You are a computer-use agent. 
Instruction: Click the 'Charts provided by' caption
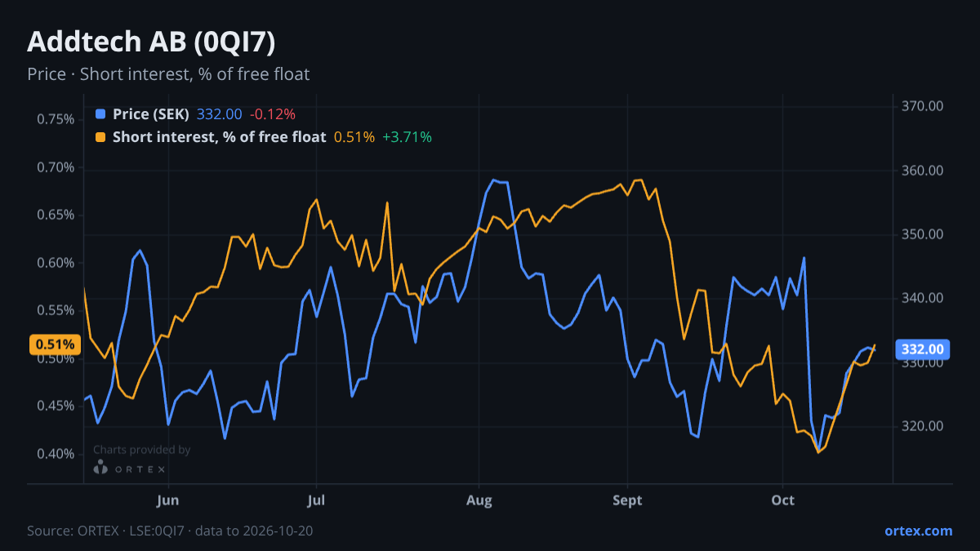point(142,450)
